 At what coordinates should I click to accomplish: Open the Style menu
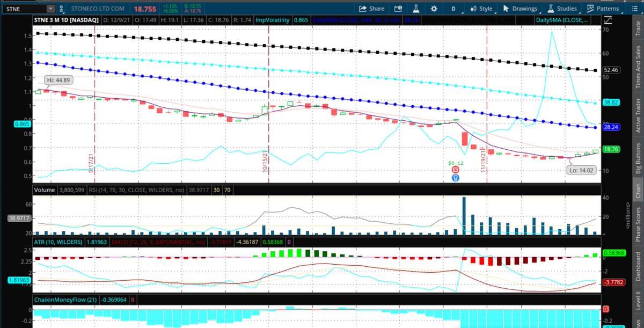[481, 9]
